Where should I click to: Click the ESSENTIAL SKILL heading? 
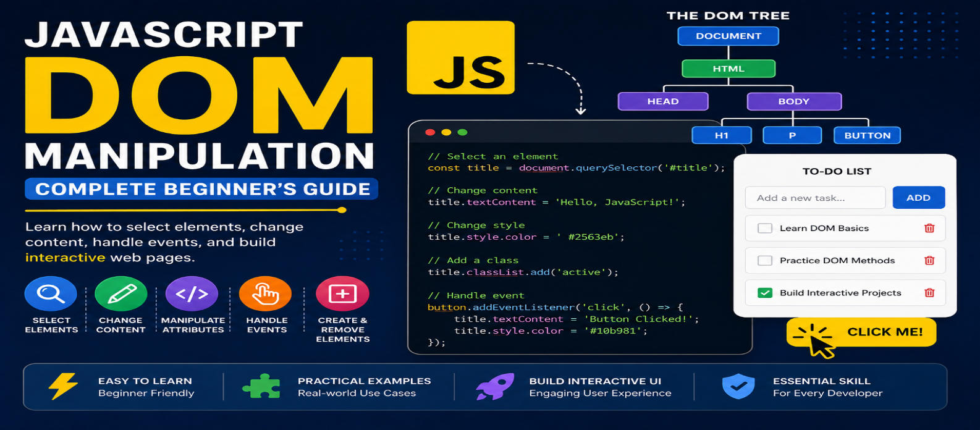[822, 381]
